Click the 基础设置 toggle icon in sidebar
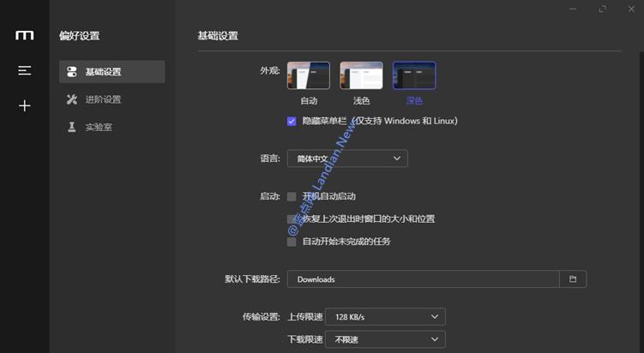The width and height of the screenshot is (644, 353). pyautogui.click(x=72, y=72)
